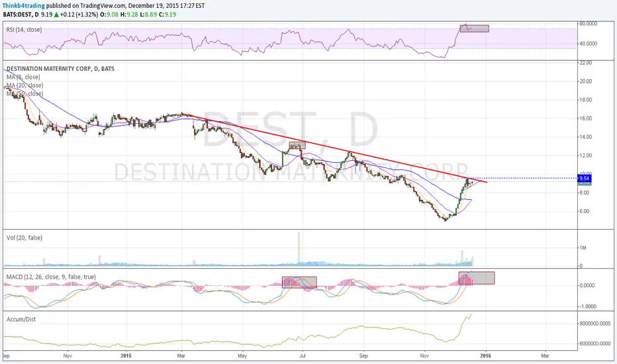Select the MA (20, close) indicator label
617x364 pixels.
point(24,85)
